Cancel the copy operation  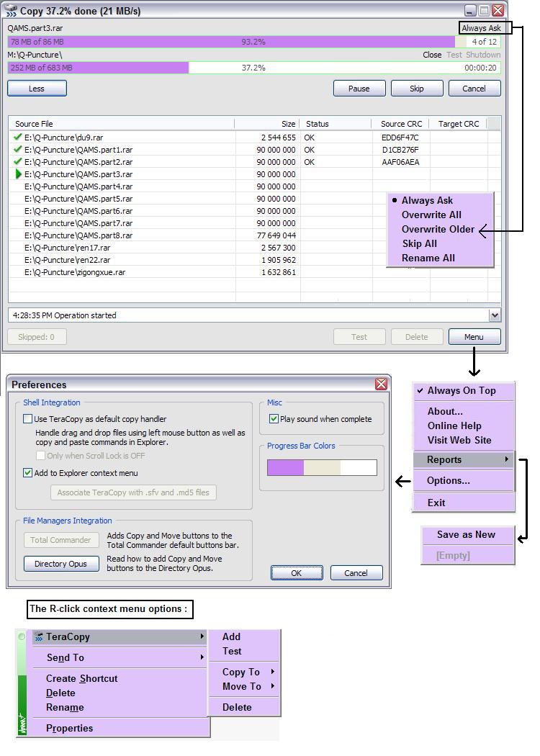pos(474,89)
